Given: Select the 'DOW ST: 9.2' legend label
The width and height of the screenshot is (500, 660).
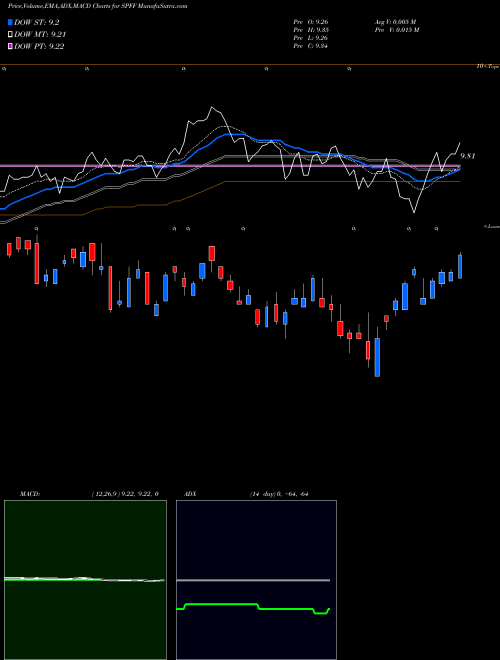Looking at the screenshot, I should pos(37,22).
